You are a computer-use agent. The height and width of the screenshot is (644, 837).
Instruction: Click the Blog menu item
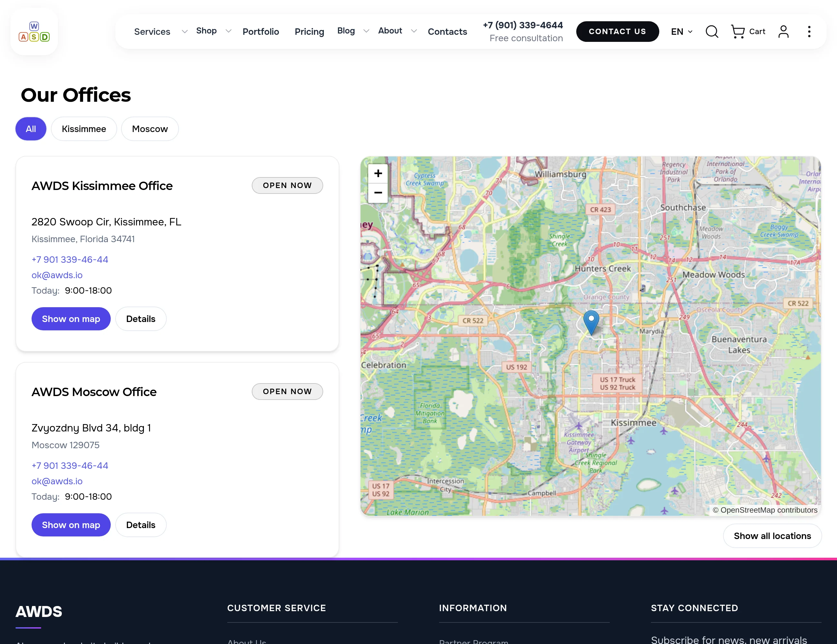pyautogui.click(x=346, y=31)
